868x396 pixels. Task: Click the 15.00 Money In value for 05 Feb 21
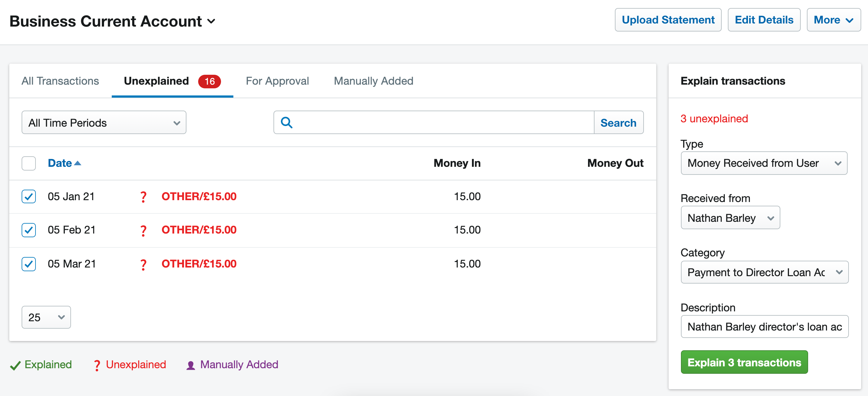(467, 230)
